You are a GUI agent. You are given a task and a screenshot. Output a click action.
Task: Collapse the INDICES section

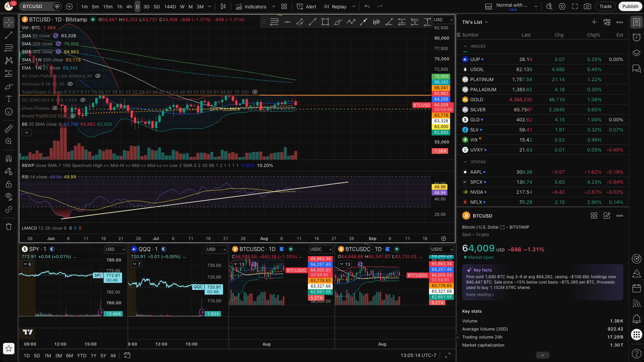465,46
